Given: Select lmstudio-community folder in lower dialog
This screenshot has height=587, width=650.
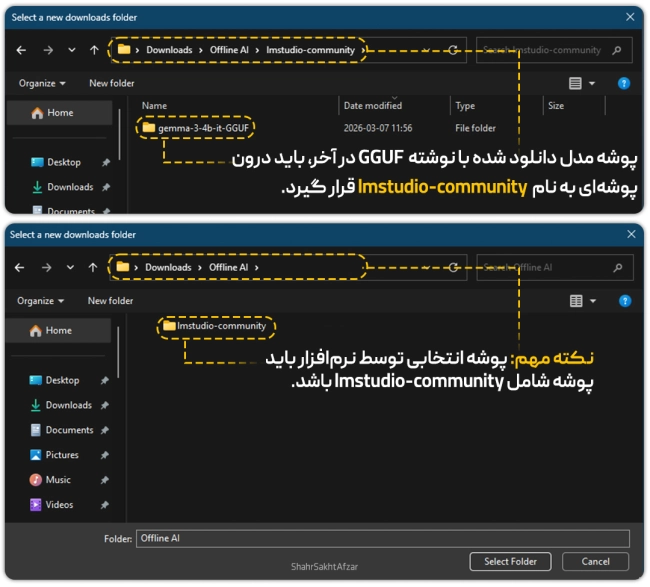Looking at the screenshot, I should click(215, 326).
